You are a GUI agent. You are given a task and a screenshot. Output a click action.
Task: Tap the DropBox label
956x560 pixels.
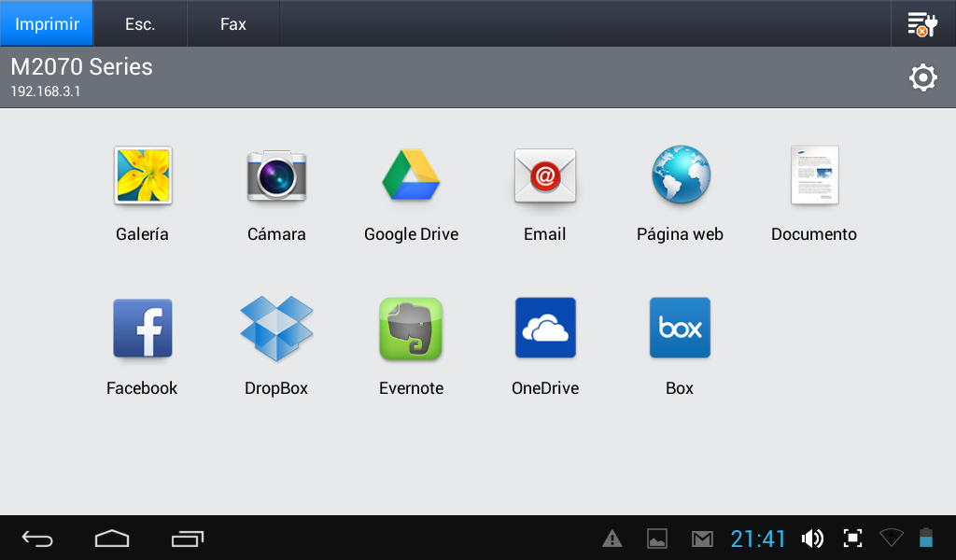276,389
